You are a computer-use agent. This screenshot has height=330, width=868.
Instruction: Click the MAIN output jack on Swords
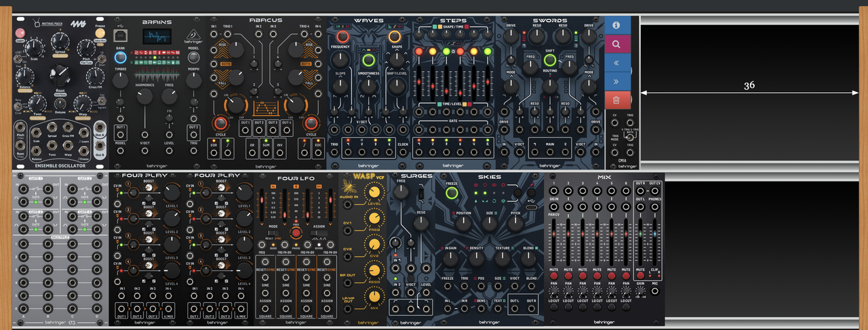pos(549,153)
